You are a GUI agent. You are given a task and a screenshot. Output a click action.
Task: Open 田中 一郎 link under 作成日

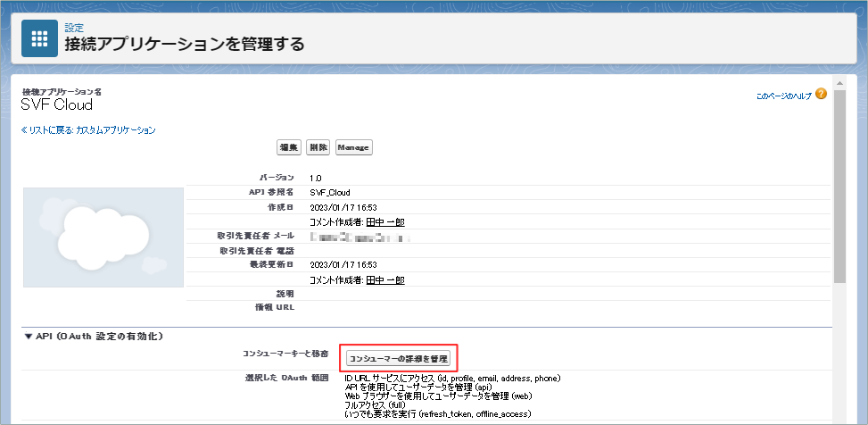[385, 222]
